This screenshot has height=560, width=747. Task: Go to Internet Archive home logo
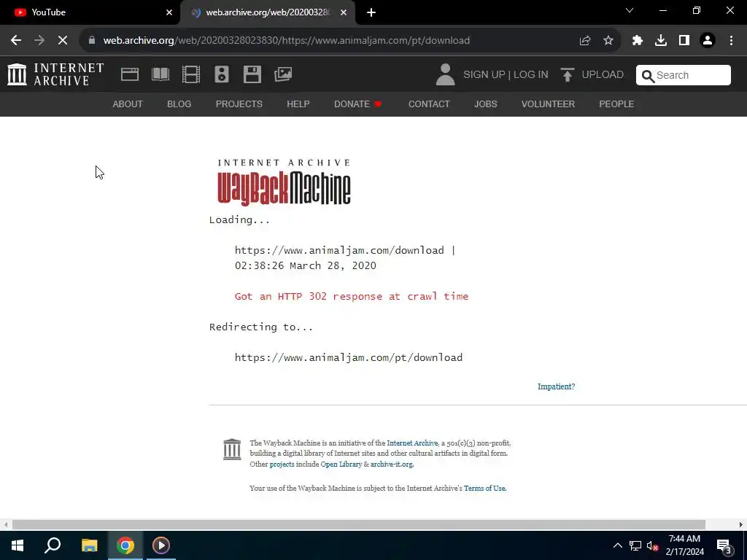pos(55,75)
